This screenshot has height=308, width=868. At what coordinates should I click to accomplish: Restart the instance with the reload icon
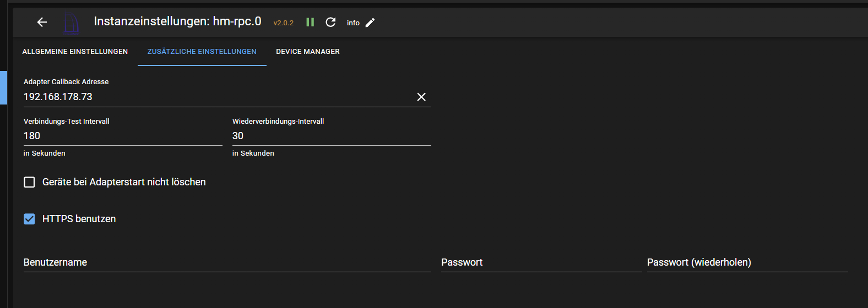pos(330,22)
